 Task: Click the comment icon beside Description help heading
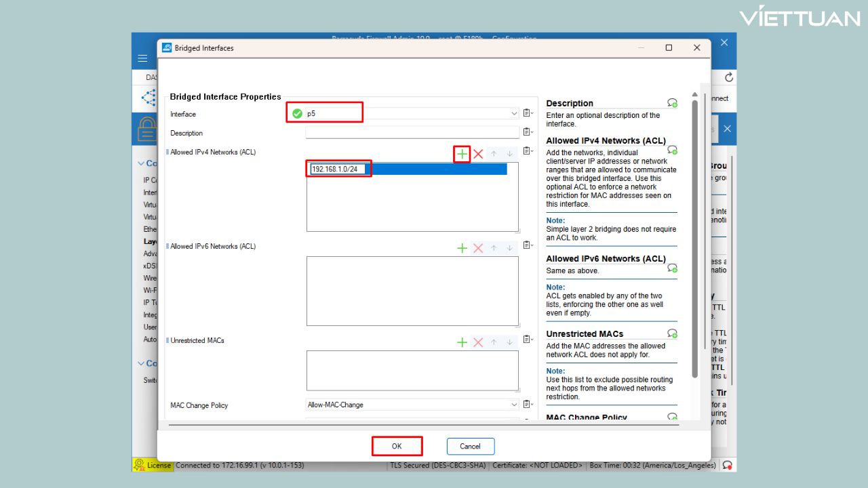tap(672, 103)
